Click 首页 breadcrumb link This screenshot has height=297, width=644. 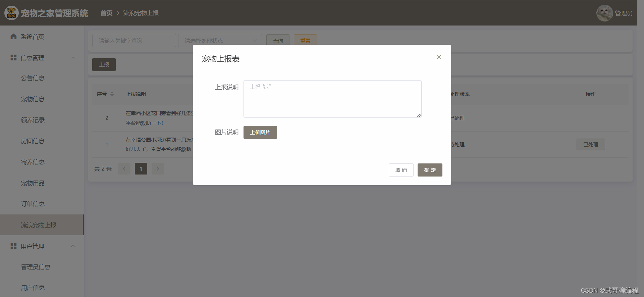107,13
